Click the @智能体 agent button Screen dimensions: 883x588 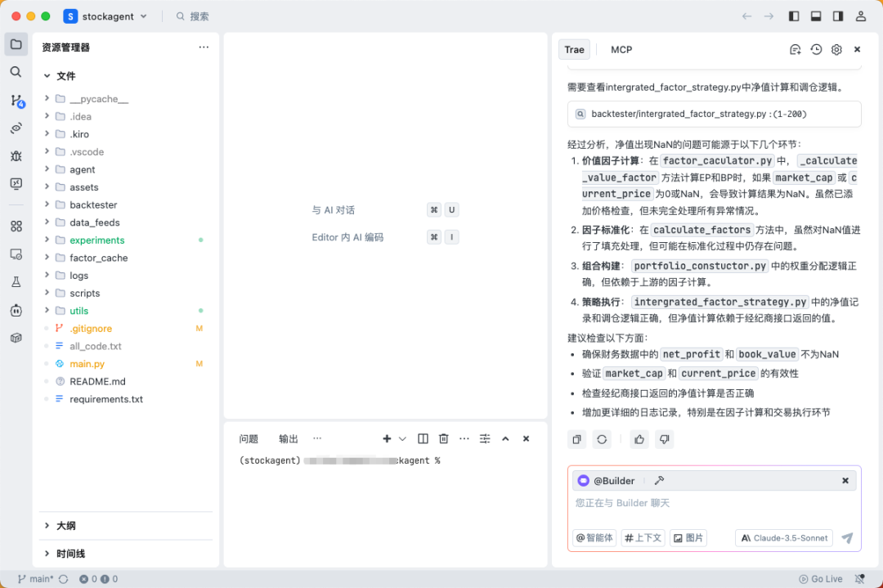click(594, 538)
